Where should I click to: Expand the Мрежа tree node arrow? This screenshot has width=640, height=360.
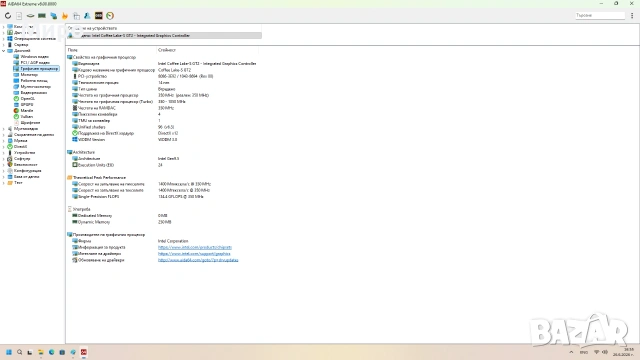(4, 140)
